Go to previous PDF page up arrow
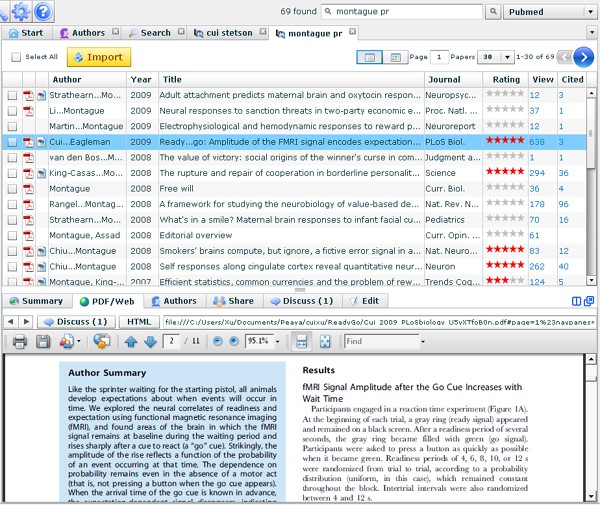Screen dimensions: 600x505 (131, 341)
